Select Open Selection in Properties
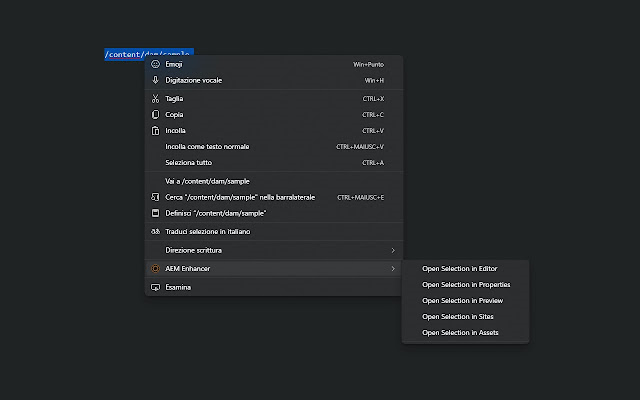640x400 pixels. [466, 285]
